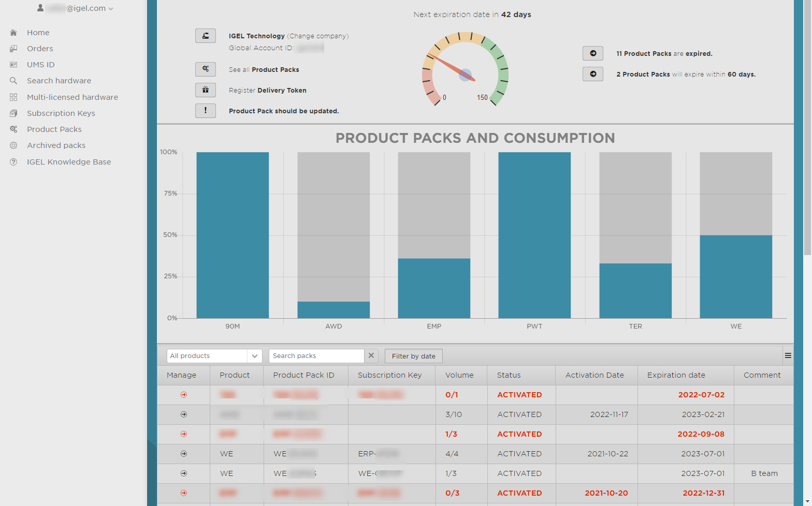Click the PWT bar in consumption chart
Image resolution: width=812 pixels, height=506 pixels.
(534, 235)
